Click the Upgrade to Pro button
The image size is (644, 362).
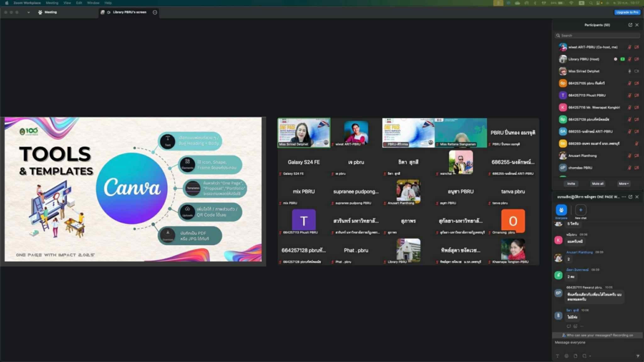tap(627, 12)
